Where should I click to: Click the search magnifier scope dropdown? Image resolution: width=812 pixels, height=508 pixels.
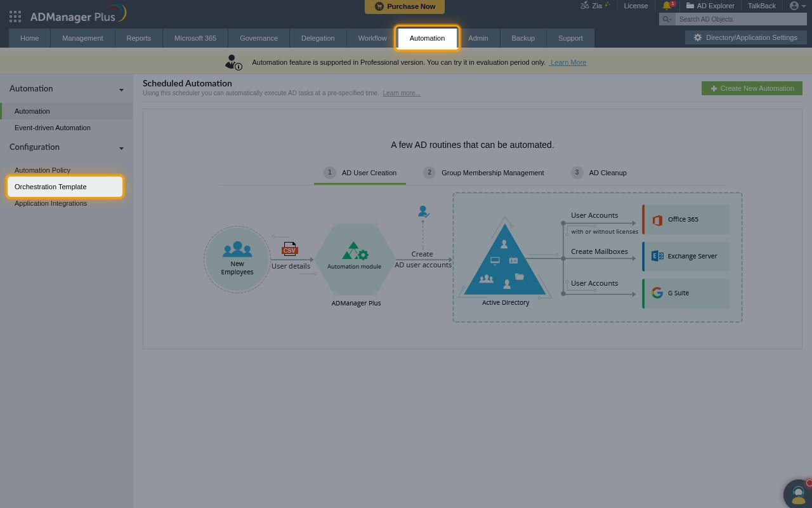[667, 20]
